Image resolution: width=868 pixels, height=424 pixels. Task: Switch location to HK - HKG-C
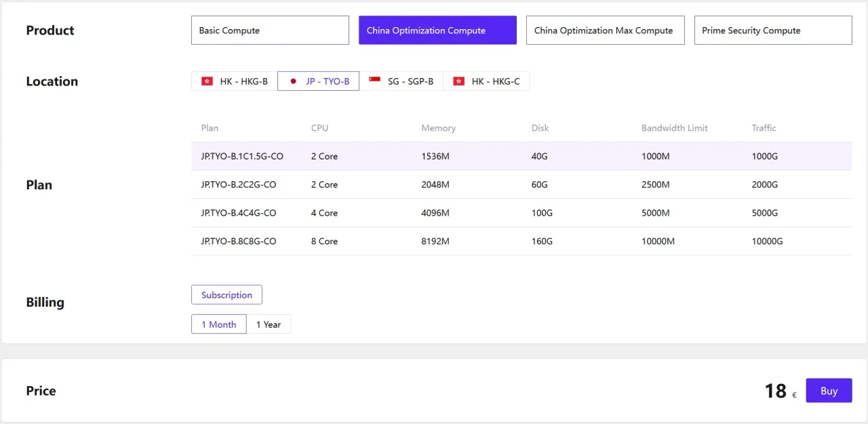click(x=486, y=81)
